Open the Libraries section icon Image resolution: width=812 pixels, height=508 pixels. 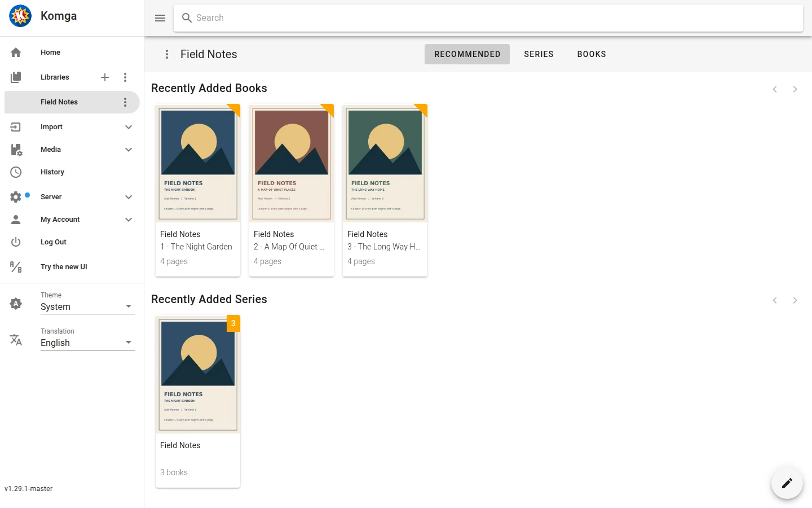click(x=16, y=77)
